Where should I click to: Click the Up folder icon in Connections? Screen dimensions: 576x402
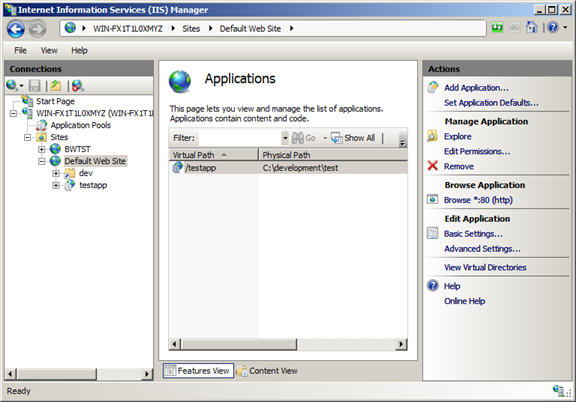(56, 86)
